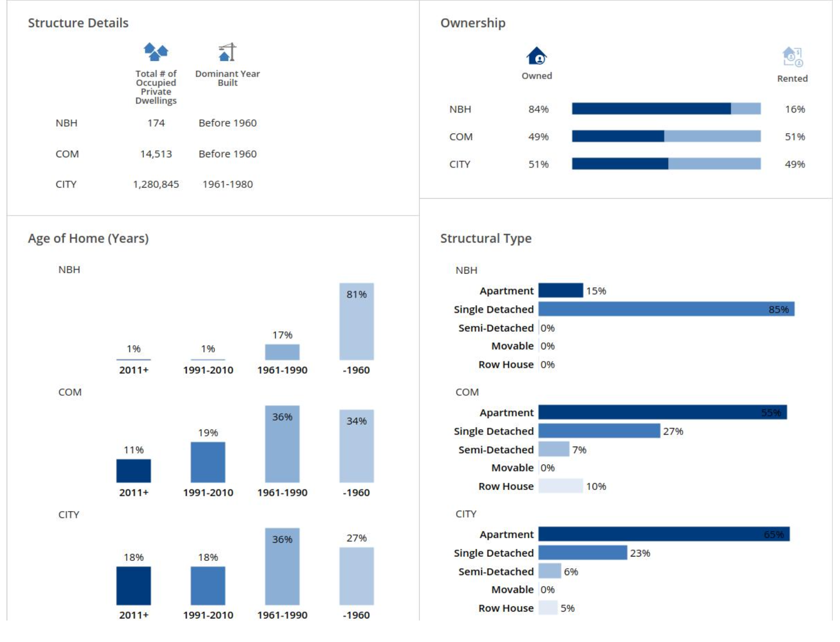Click the occupied private dwellings houses icon
The image size is (840, 642).
[156, 52]
